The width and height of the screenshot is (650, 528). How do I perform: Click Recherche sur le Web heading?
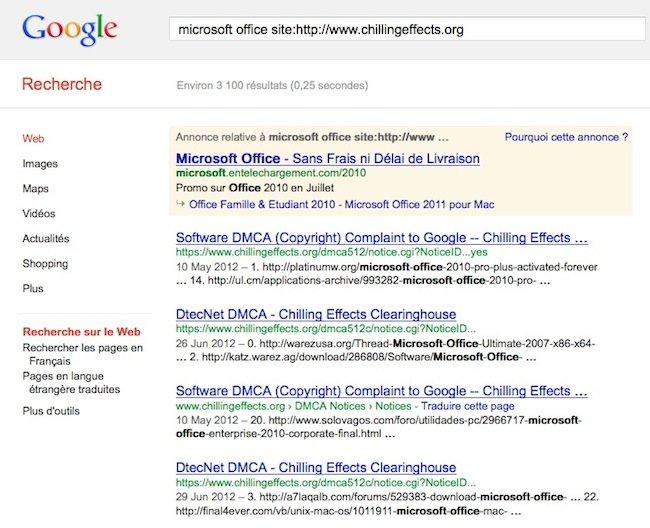coord(82,332)
